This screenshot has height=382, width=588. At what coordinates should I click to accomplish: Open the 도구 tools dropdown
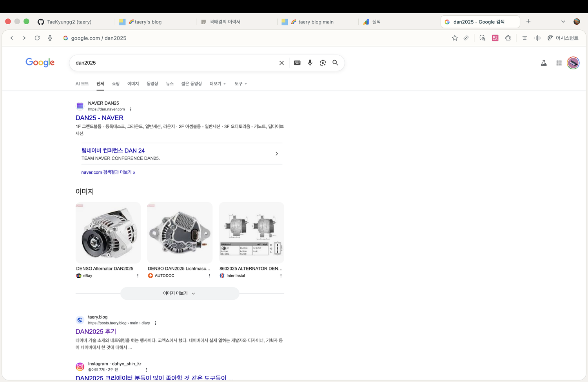pyautogui.click(x=240, y=84)
